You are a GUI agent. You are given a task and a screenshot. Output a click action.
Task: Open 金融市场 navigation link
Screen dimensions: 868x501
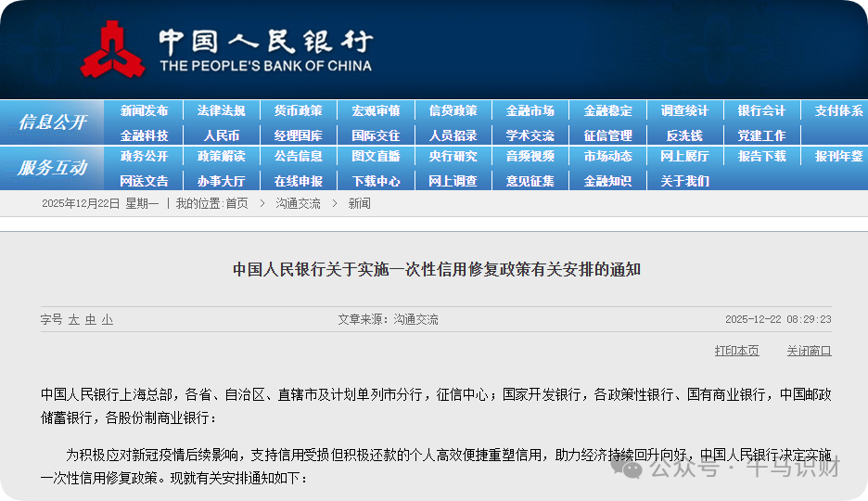(530, 110)
